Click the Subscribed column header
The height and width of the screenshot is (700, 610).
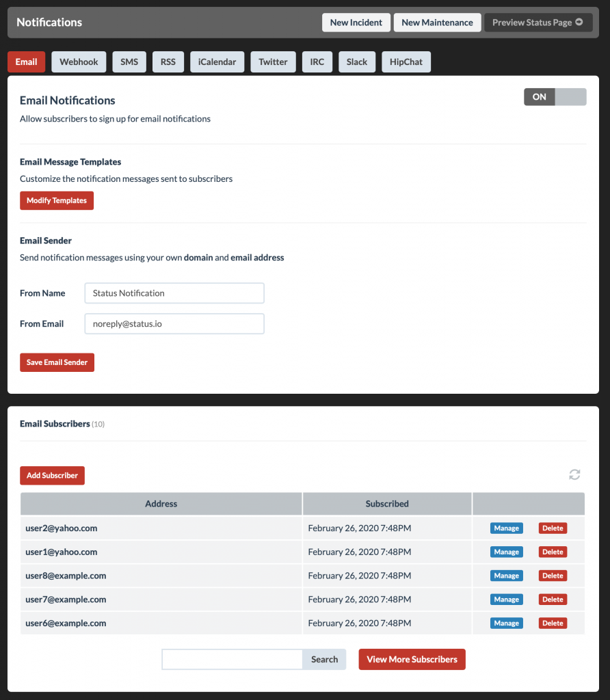[x=387, y=504]
